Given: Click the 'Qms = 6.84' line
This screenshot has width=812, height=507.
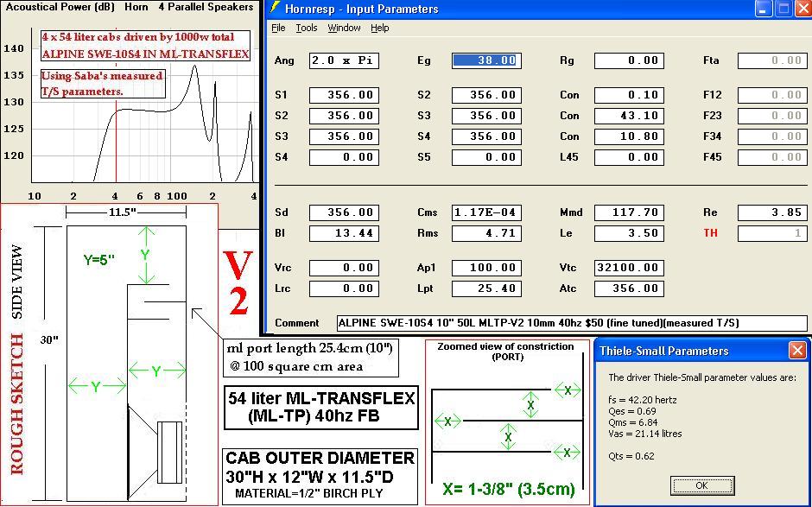Looking at the screenshot, I should (x=633, y=422).
